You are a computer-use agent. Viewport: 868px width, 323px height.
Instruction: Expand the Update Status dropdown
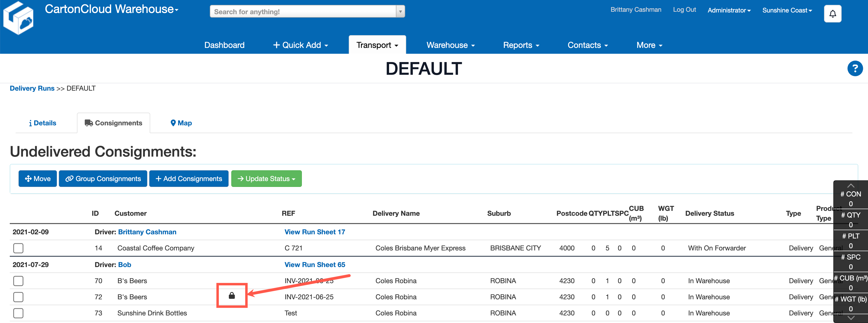[x=266, y=179]
